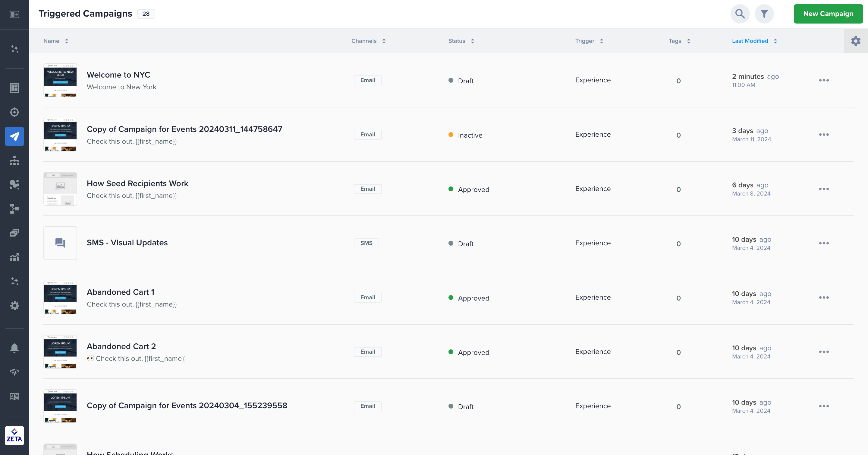Open the How Seed Recipients Work campaign
The image size is (868, 455).
137,183
